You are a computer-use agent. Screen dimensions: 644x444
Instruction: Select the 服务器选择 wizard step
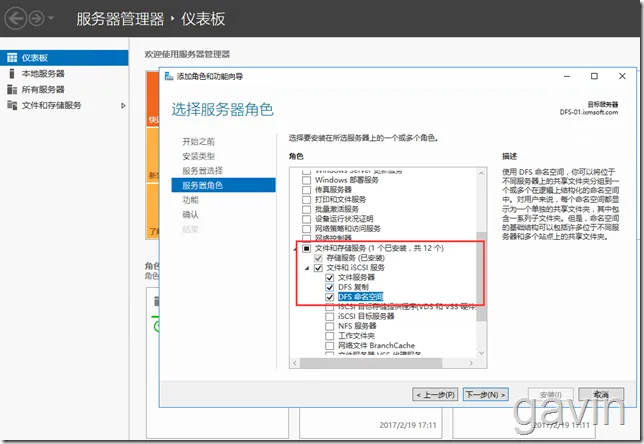point(202,171)
